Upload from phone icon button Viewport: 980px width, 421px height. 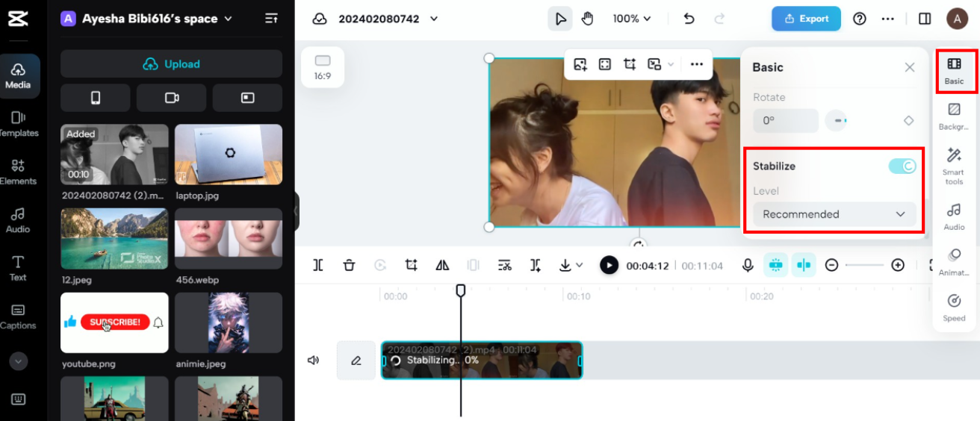(96, 98)
